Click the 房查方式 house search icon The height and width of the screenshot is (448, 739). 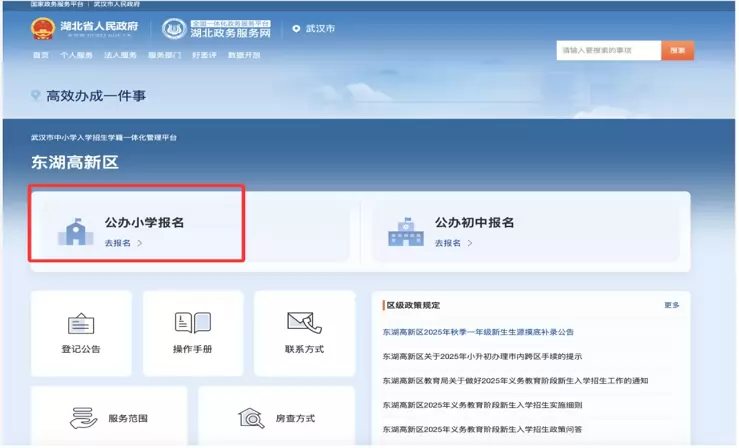251,418
